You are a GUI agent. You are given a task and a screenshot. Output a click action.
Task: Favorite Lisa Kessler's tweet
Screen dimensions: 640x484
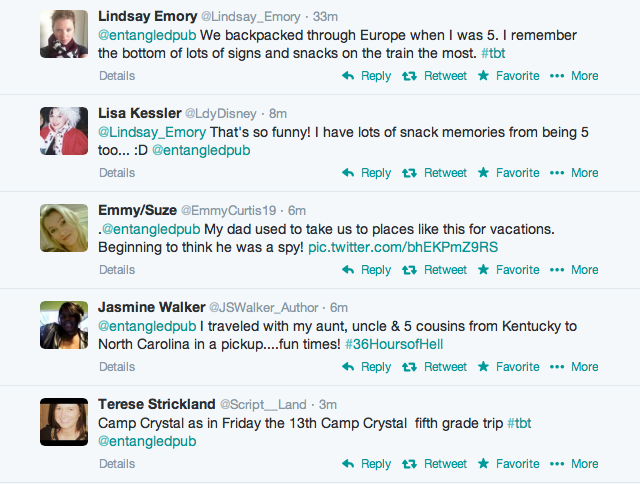click(x=508, y=173)
